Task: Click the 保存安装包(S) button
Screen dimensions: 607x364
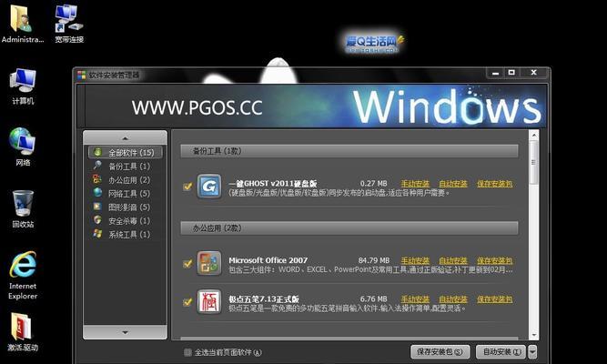Action: (x=440, y=352)
